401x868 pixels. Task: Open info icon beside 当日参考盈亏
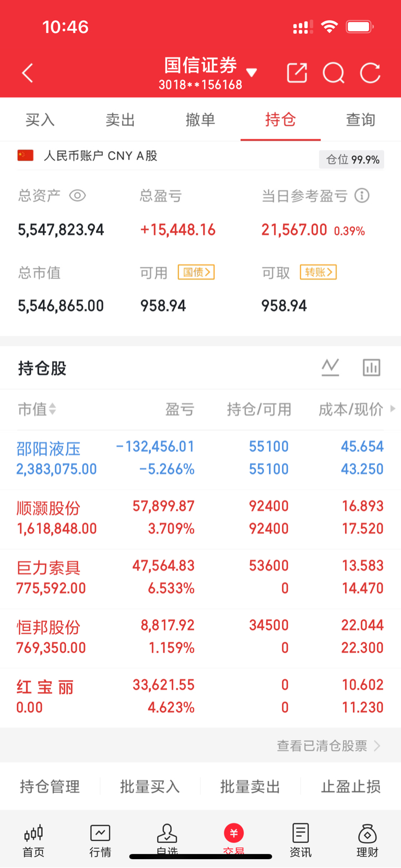point(362,196)
